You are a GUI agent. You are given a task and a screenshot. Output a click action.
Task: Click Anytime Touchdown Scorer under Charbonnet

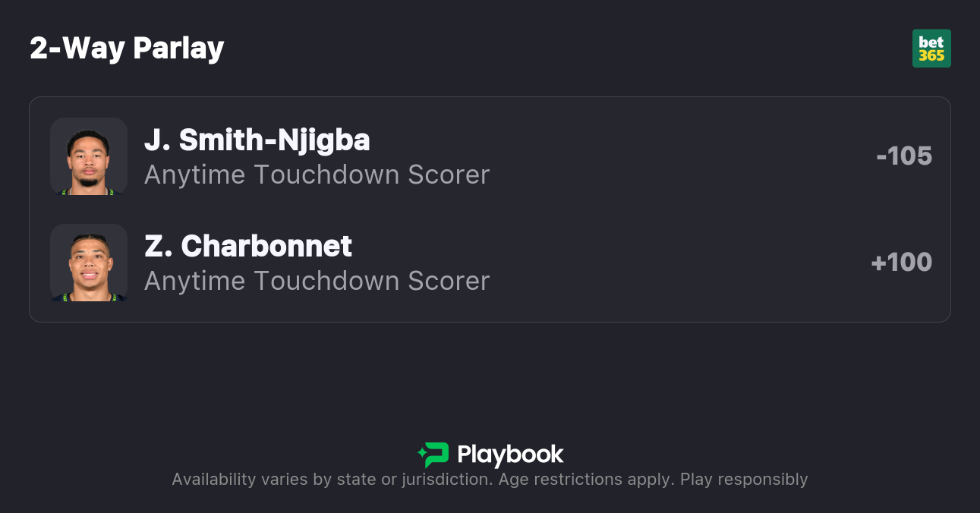coord(317,281)
